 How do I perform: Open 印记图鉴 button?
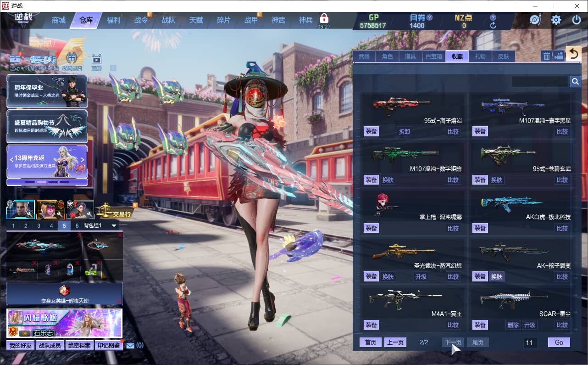[x=108, y=345]
